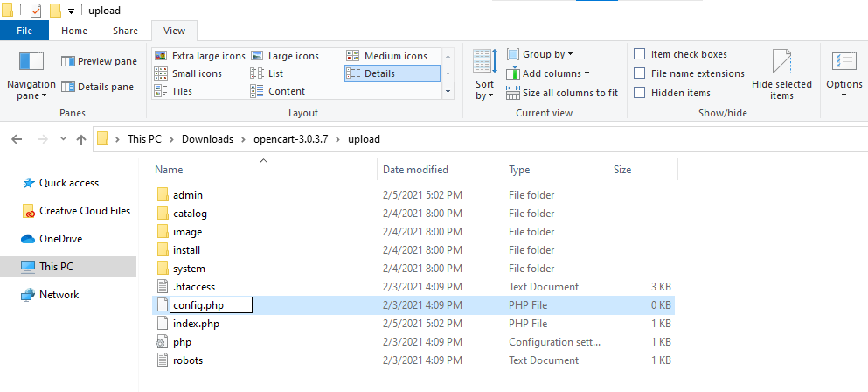Click the Sort by icon
Viewport: 868px width, 392px height.
[x=484, y=63]
